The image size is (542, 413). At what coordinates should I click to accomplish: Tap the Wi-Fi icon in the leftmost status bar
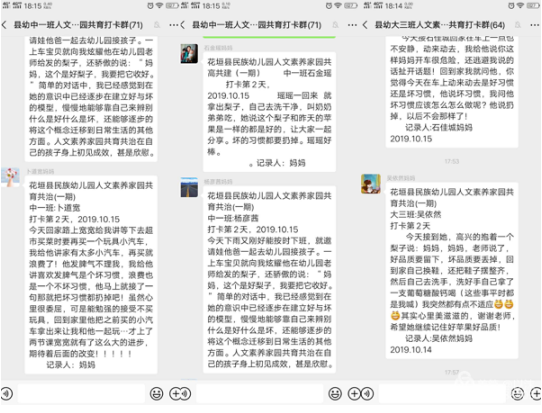click(x=159, y=6)
